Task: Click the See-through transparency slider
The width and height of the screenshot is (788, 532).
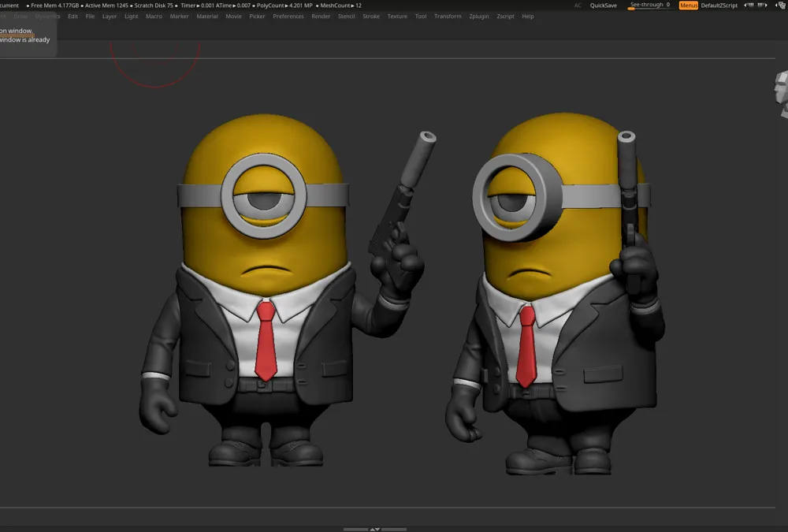Action: click(650, 6)
